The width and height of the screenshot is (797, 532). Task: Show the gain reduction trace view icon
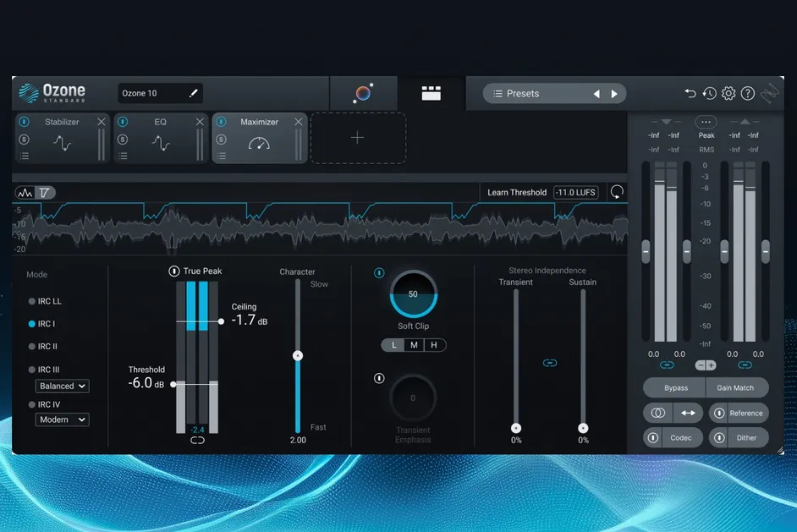(x=45, y=193)
